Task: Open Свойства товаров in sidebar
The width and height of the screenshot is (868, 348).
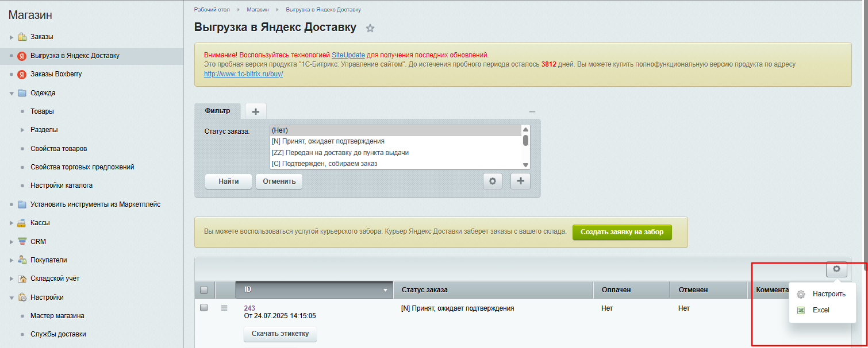Action: click(59, 149)
